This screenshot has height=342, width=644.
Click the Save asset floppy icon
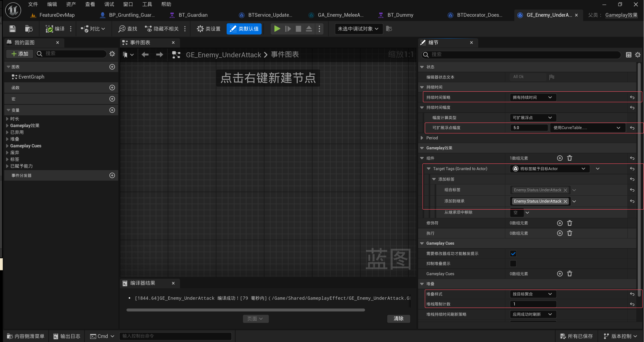click(12, 29)
